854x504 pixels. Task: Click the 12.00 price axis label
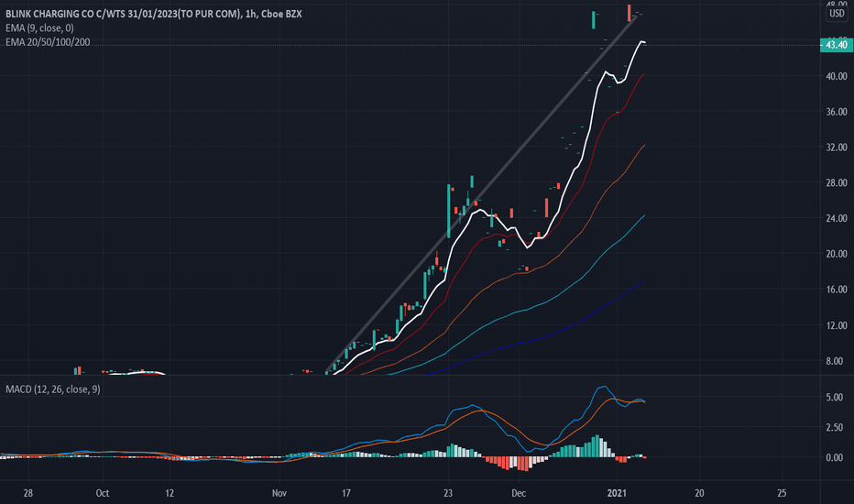pos(837,325)
